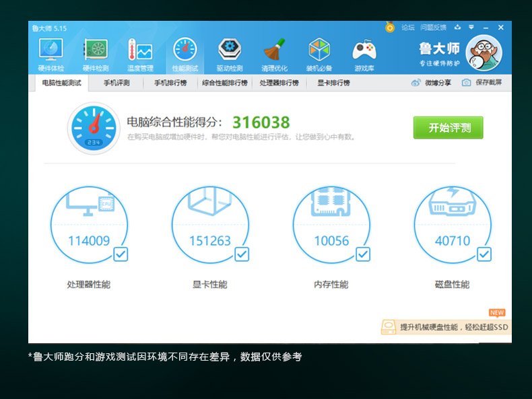The height and width of the screenshot is (399, 532).
Task: Click memory score 10056
Action: (331, 241)
